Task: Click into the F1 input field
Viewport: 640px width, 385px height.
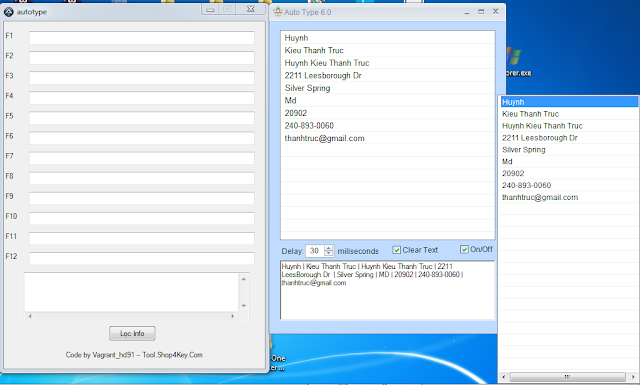Action: coord(142,38)
